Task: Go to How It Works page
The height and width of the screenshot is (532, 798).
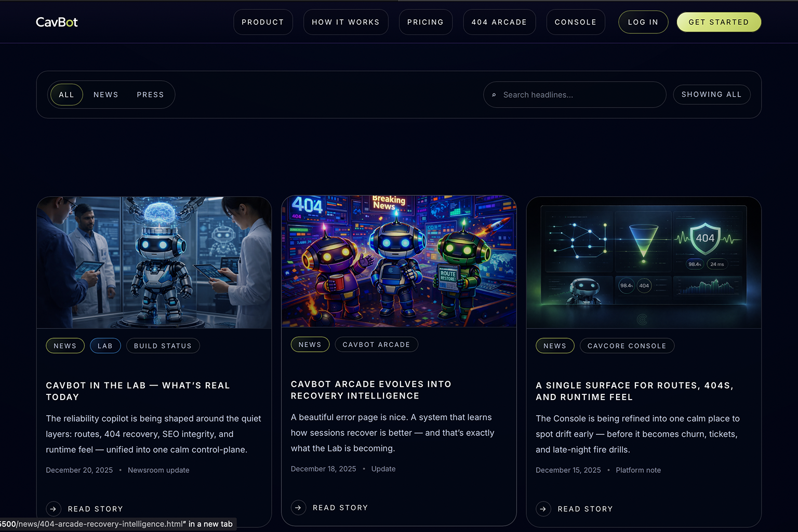Action: coord(345,22)
